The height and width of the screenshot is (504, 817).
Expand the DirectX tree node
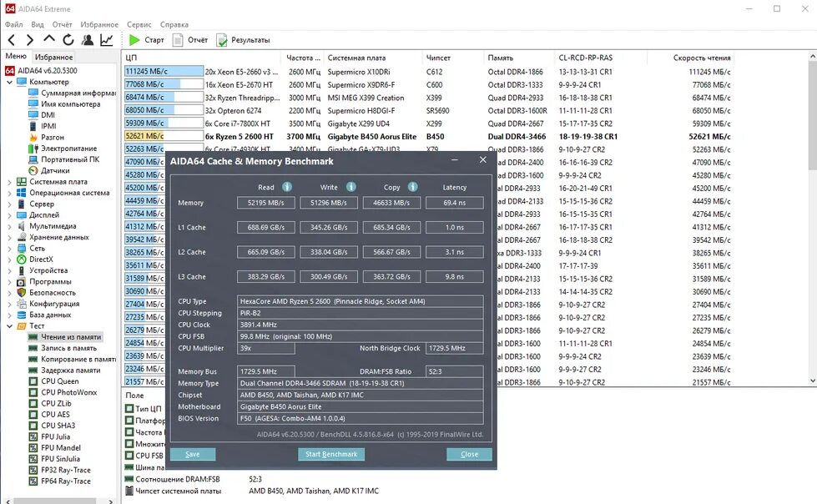pyautogui.click(x=9, y=259)
